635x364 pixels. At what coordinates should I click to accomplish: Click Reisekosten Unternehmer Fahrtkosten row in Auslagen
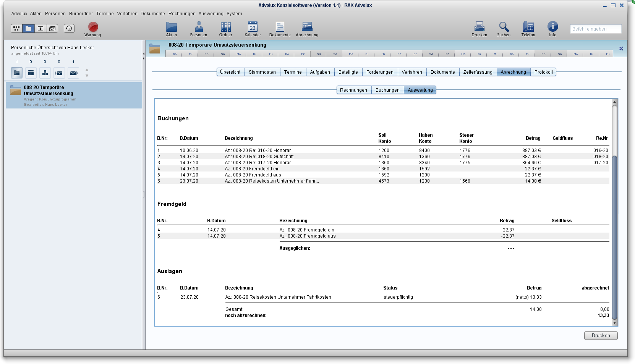click(x=383, y=297)
